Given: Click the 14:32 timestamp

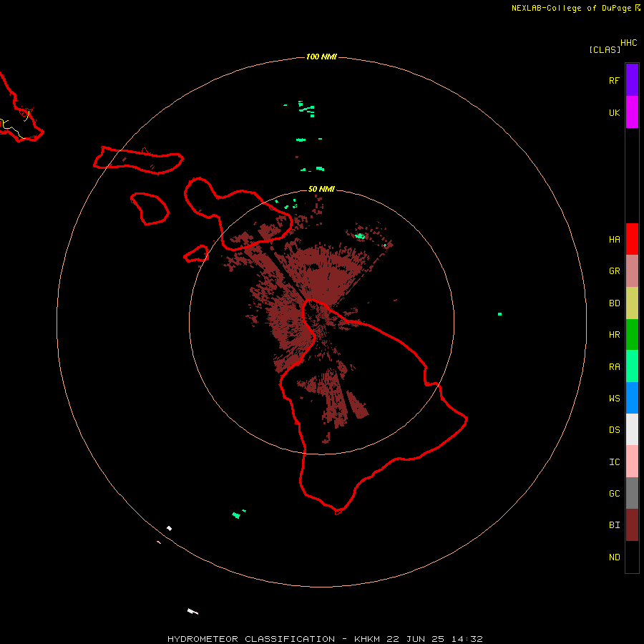Looking at the screenshot, I should [467, 639].
